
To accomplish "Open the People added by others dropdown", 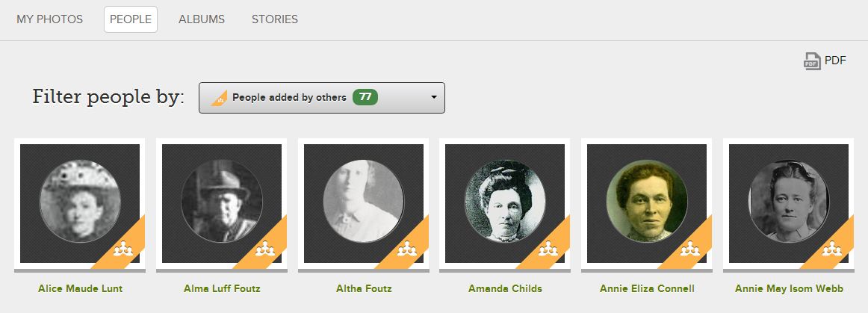I will coord(321,98).
